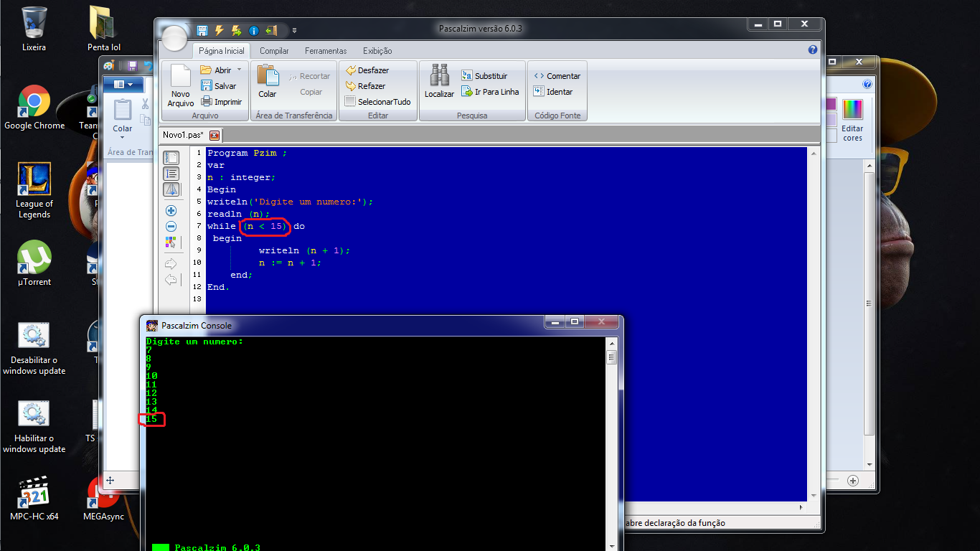Expand the Abrir dropdown arrow

(x=240, y=70)
